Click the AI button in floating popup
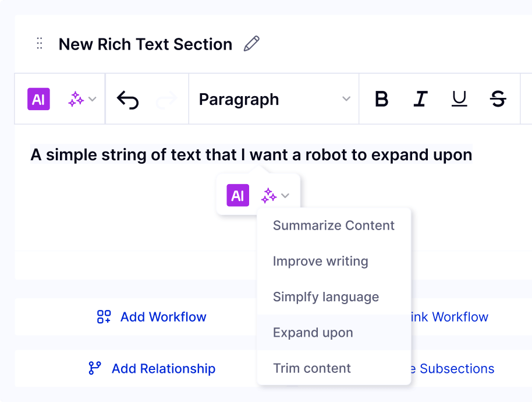This screenshot has width=532, height=402. pyautogui.click(x=238, y=195)
